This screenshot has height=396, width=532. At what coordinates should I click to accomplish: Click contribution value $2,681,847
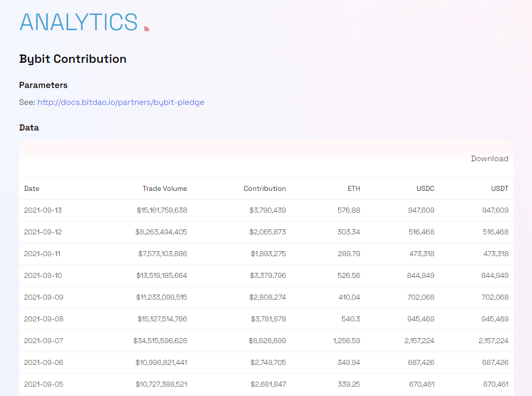click(268, 384)
